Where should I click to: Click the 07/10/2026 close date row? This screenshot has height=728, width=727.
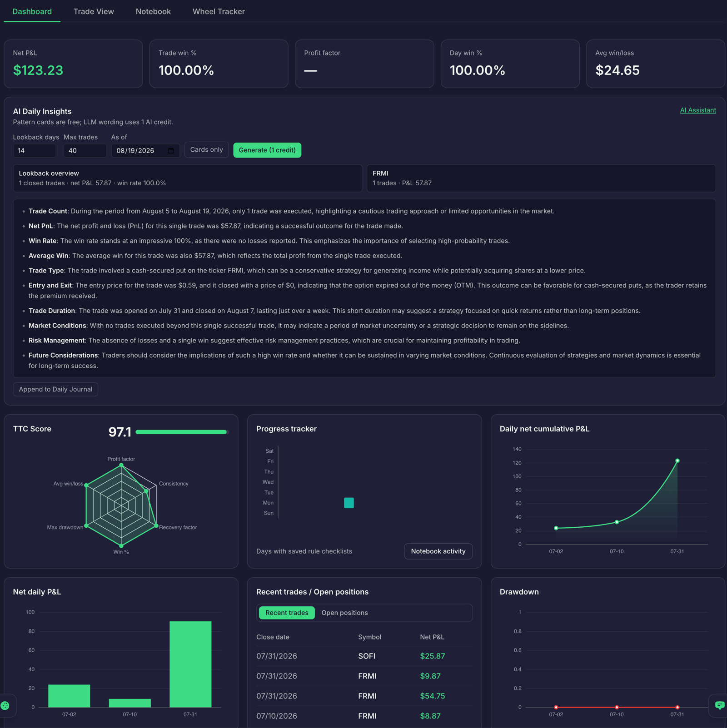[364, 716]
